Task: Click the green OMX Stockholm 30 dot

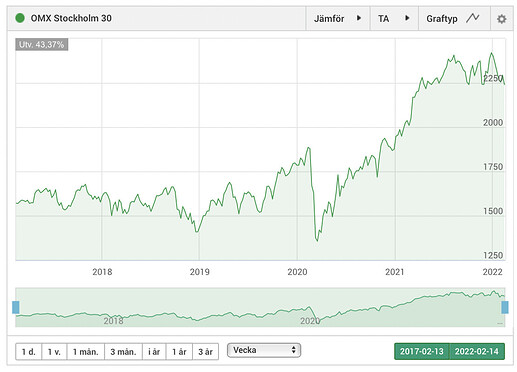Action: tap(20, 18)
